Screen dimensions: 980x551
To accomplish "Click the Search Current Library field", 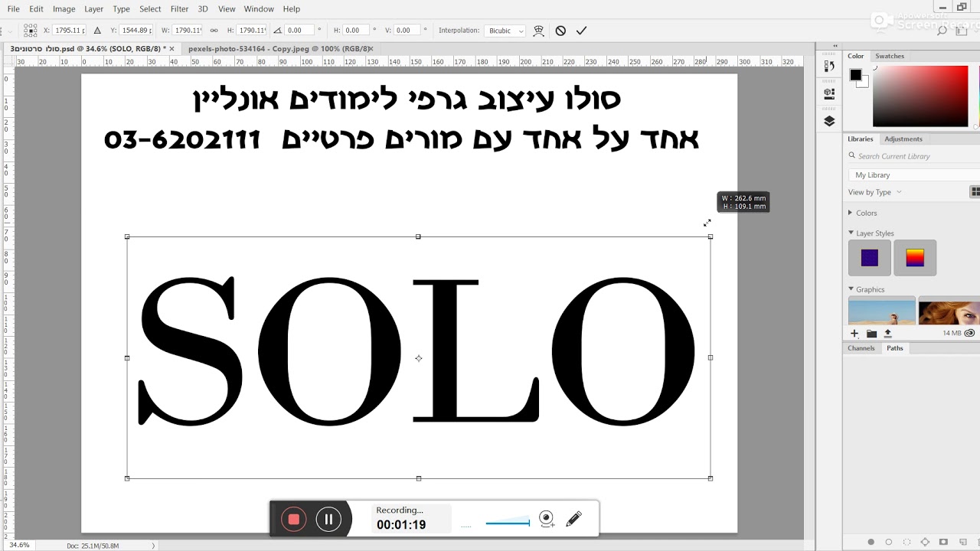I will [913, 156].
